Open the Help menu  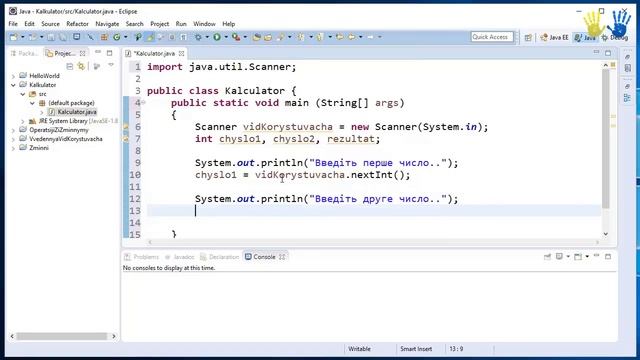pos(229,24)
